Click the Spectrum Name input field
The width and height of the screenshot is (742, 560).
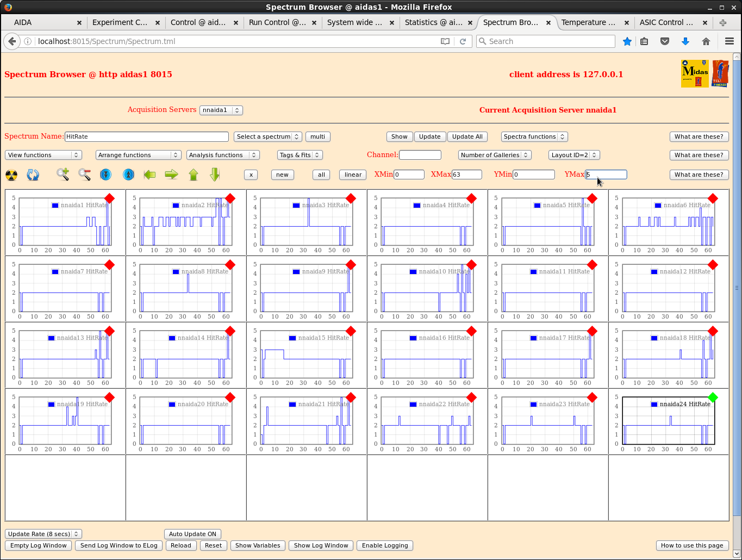tap(147, 136)
